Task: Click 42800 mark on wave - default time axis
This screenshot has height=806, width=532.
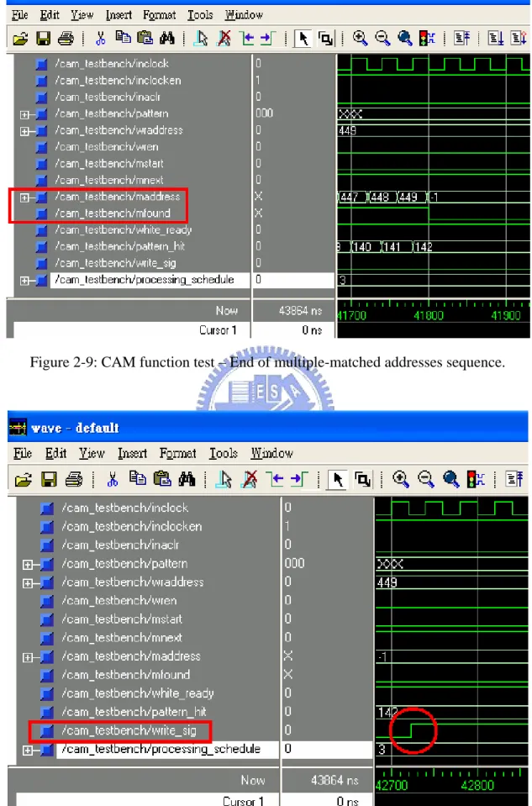Action: click(477, 785)
